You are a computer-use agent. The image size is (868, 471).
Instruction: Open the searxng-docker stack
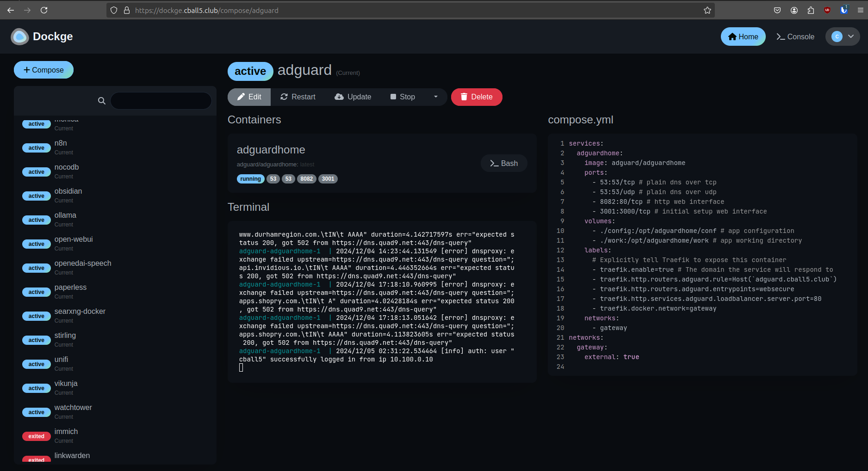tap(115, 316)
